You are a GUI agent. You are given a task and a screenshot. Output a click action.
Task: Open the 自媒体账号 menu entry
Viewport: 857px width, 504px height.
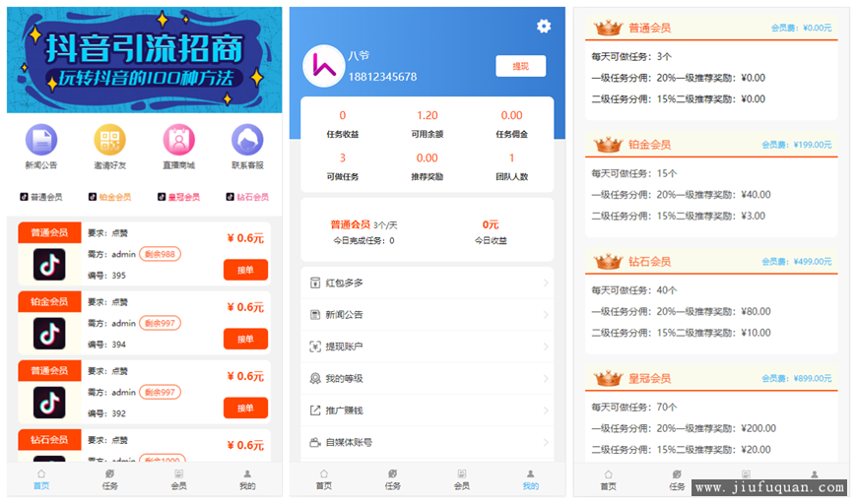point(428,442)
